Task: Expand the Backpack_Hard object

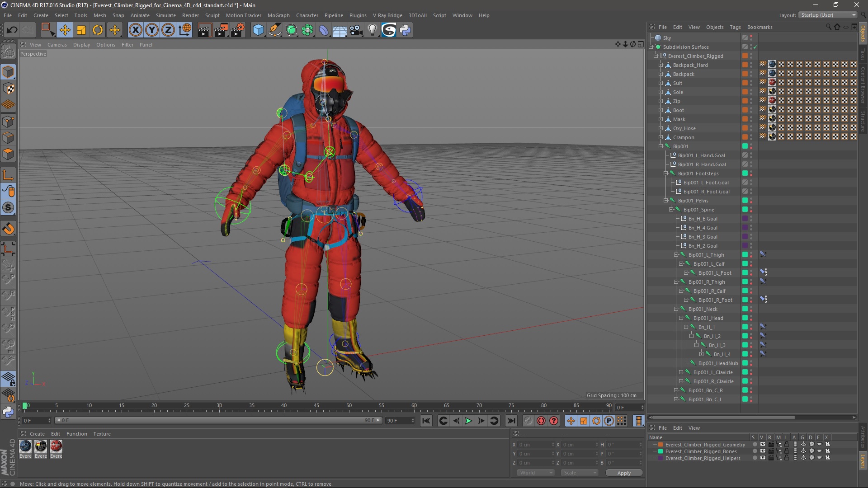Action: (x=661, y=65)
